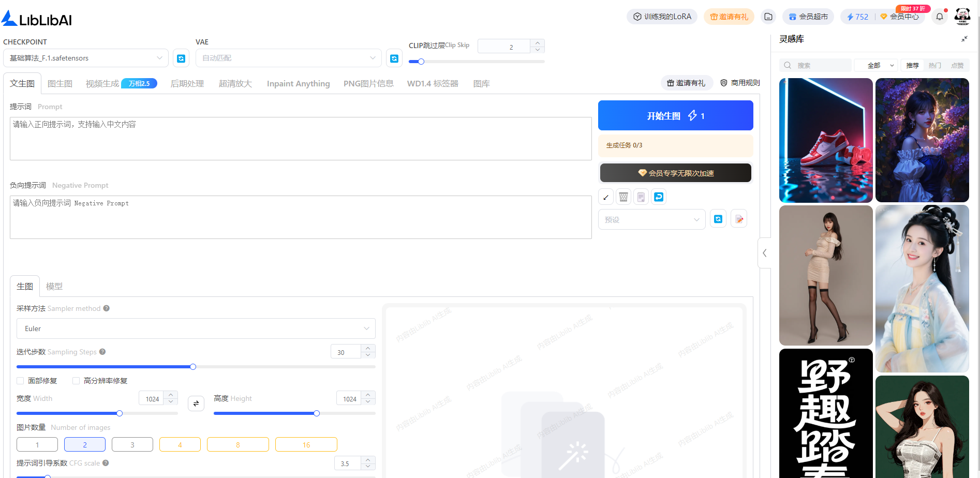Image resolution: width=980 pixels, height=478 pixels.
Task: Open the folder icon in header
Action: click(x=768, y=17)
